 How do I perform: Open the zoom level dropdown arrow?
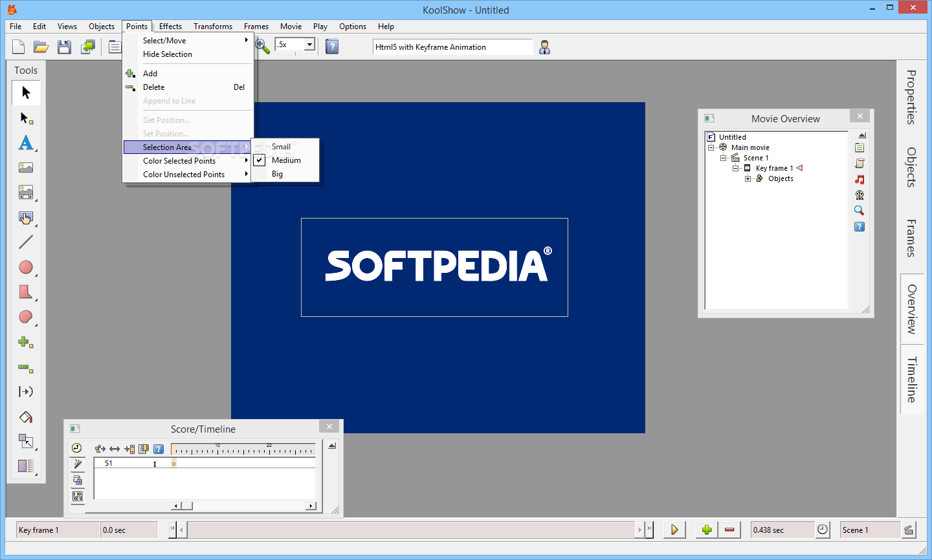pos(309,45)
